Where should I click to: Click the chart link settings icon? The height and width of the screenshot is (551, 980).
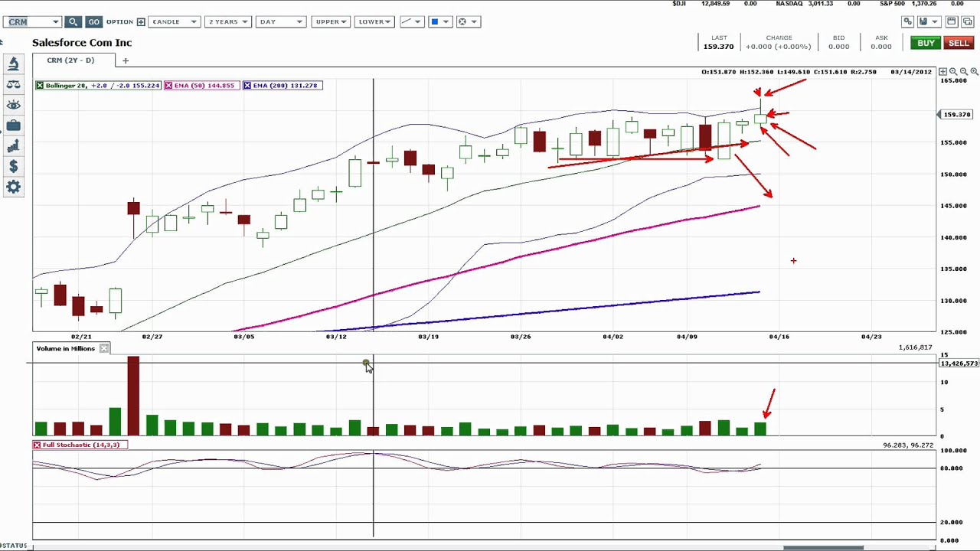pyautogui.click(x=907, y=21)
